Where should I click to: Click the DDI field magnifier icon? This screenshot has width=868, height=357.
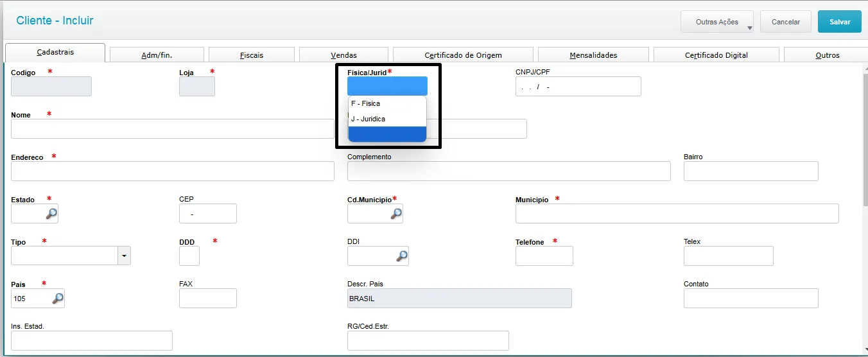[401, 256]
